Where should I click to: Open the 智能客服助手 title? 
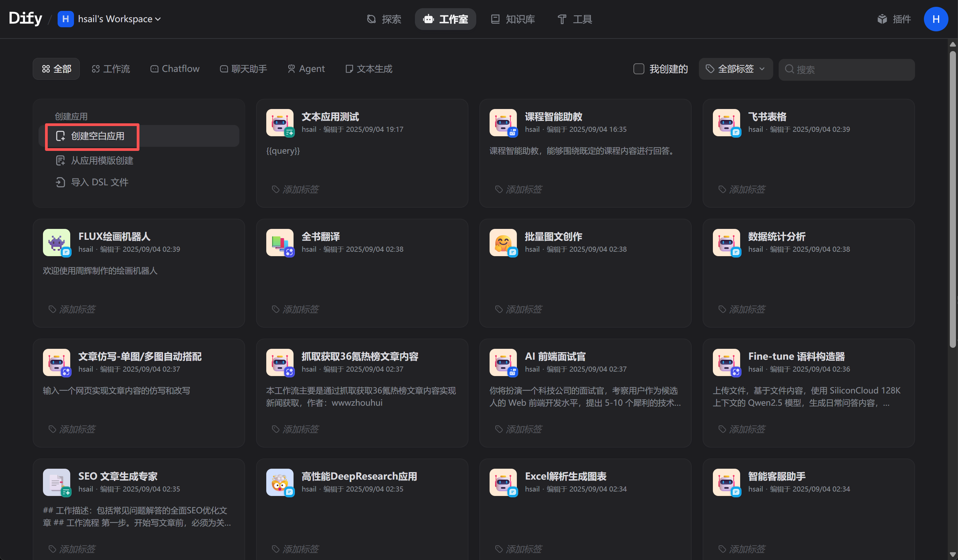point(777,476)
